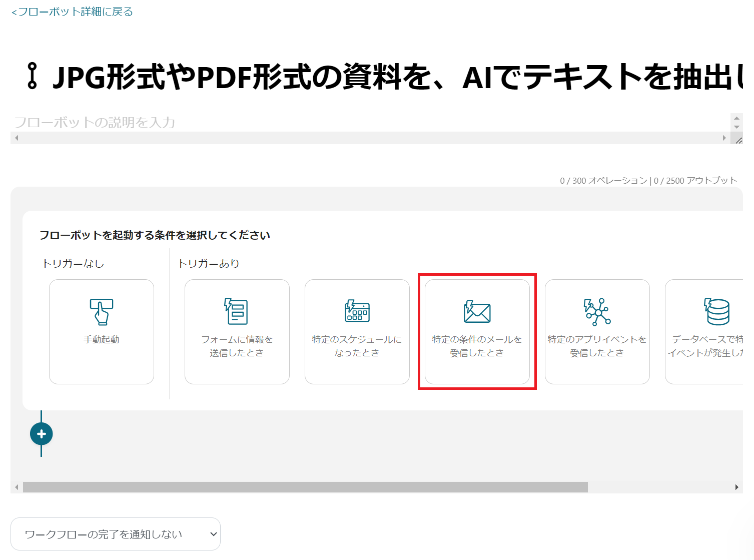Click into the flowbot description field

pos(350,123)
